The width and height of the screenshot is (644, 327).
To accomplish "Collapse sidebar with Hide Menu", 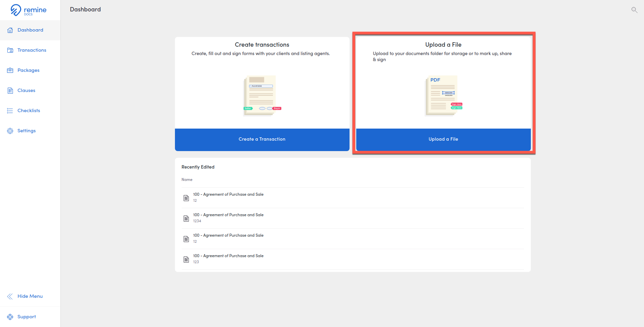I will [x=30, y=296].
